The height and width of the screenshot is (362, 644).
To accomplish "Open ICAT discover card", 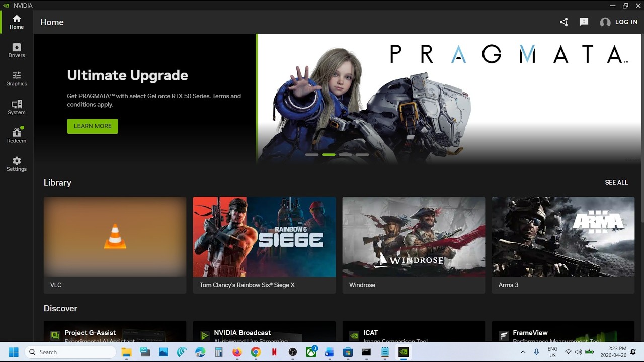I will (414, 332).
